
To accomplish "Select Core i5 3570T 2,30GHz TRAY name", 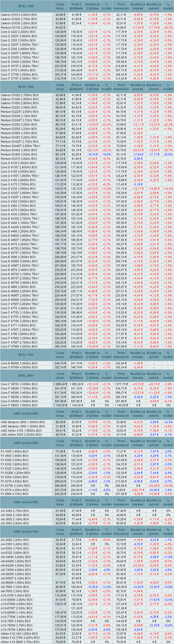I will pyautogui.click(x=20, y=66).
